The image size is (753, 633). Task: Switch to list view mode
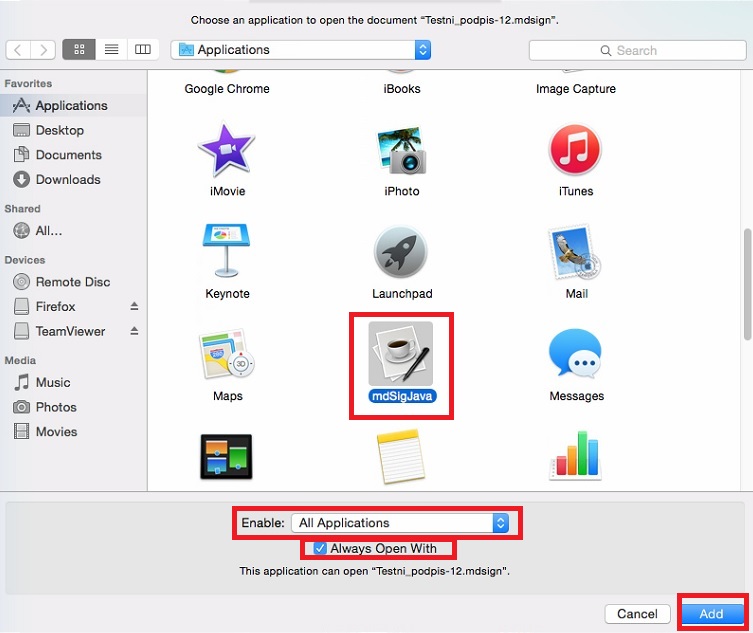(x=111, y=49)
